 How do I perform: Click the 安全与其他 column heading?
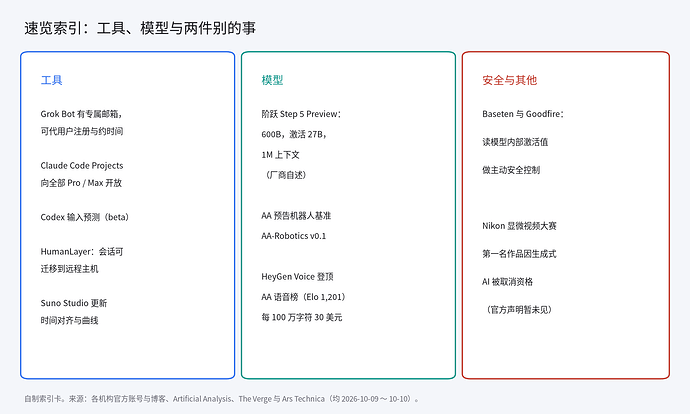point(510,80)
